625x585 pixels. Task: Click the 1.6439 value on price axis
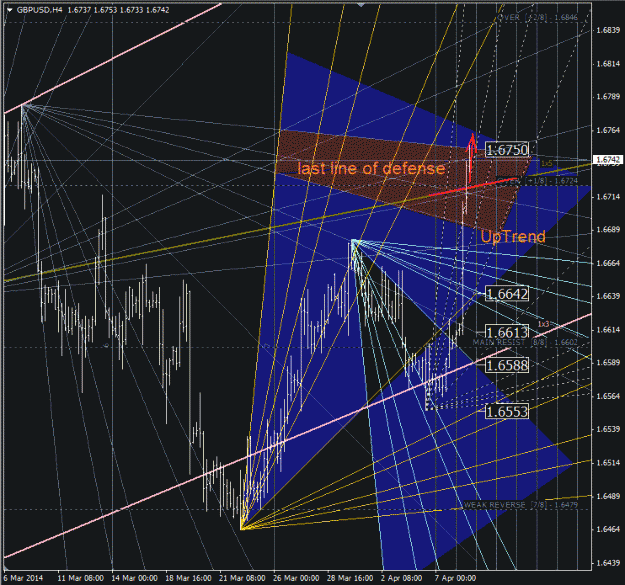tap(608, 563)
